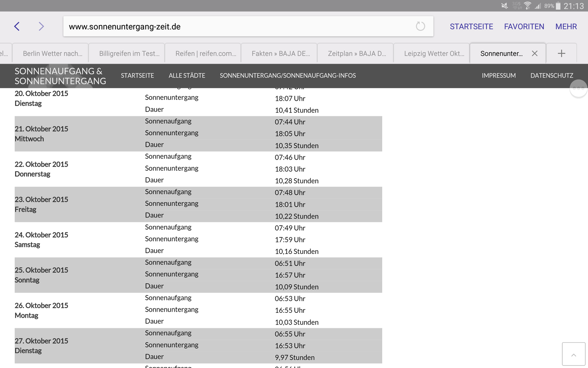The height and width of the screenshot is (368, 588).
Task: Tap the browser back arrow
Action: coord(17,26)
